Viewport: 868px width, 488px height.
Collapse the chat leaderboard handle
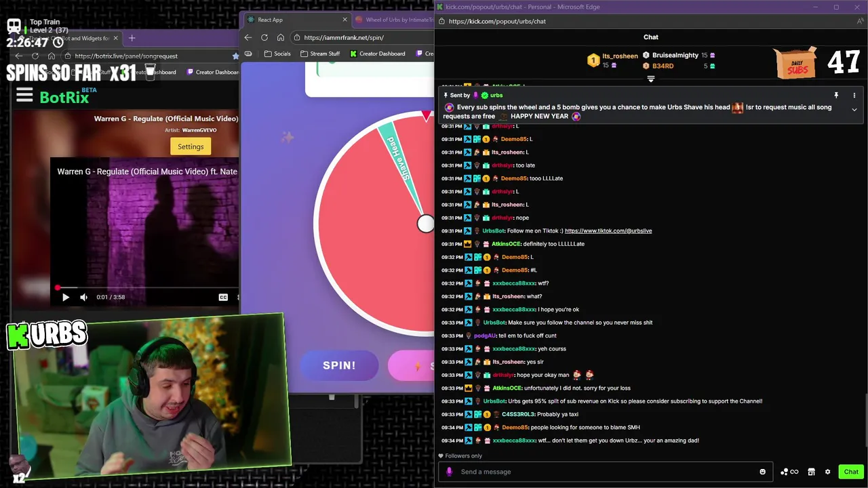(651, 79)
